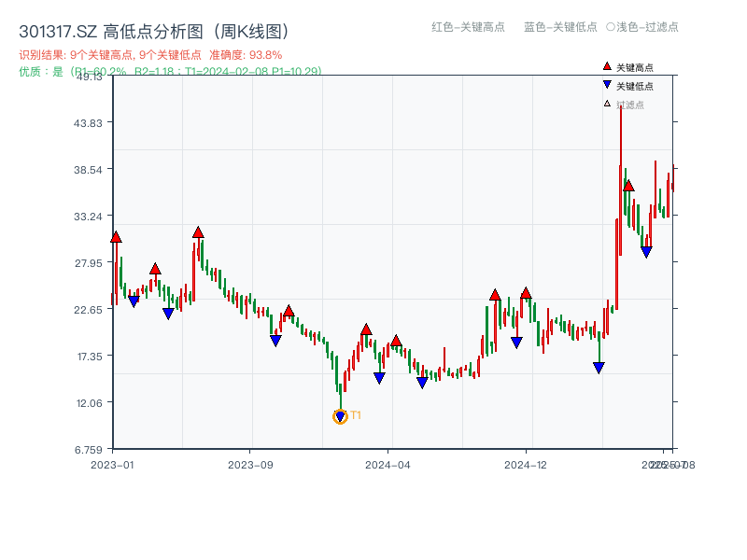The width and height of the screenshot is (747, 560).
Task: Click the red key high marker highest in 2023, near 31
Action: point(198,232)
